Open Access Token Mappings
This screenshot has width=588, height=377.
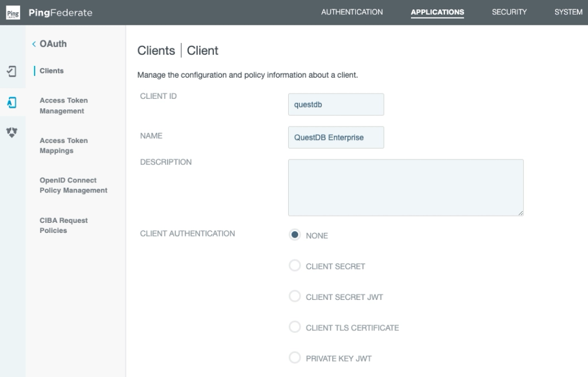tap(62, 145)
